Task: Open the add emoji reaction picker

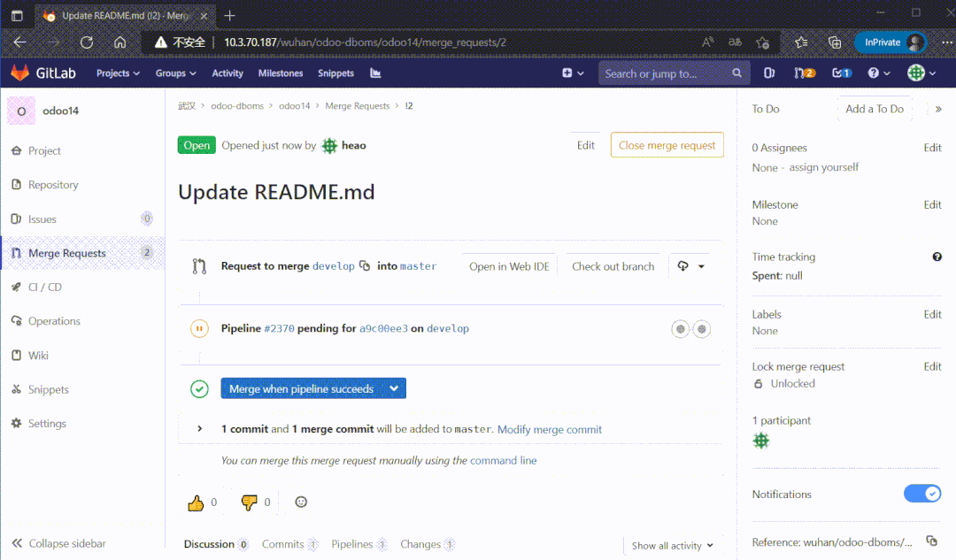Action: [x=301, y=502]
